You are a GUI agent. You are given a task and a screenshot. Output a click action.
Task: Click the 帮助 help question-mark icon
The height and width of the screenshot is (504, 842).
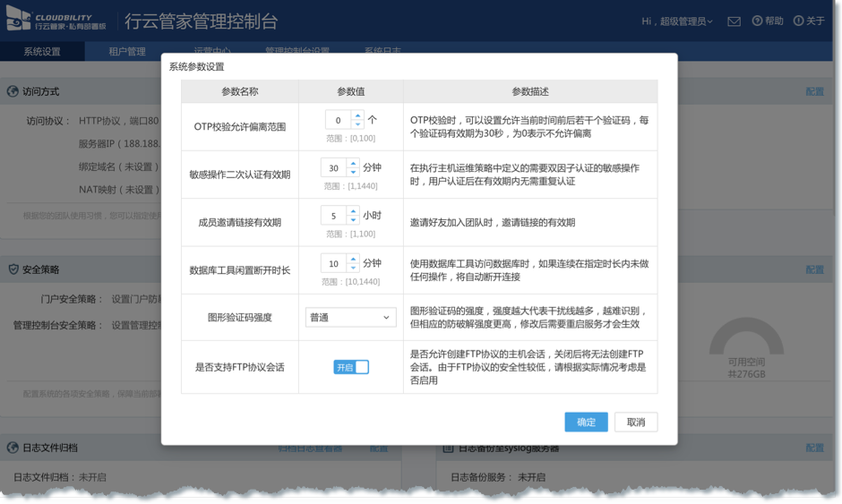[x=757, y=21]
